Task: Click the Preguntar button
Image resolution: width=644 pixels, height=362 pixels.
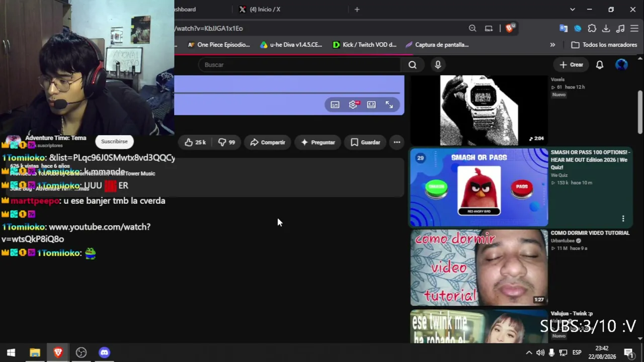Action: (317, 142)
